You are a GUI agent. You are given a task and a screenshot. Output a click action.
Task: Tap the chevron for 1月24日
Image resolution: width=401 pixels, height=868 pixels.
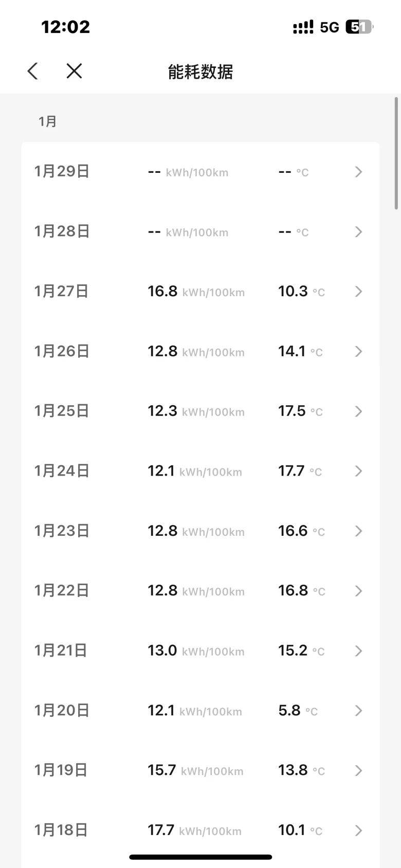click(359, 471)
